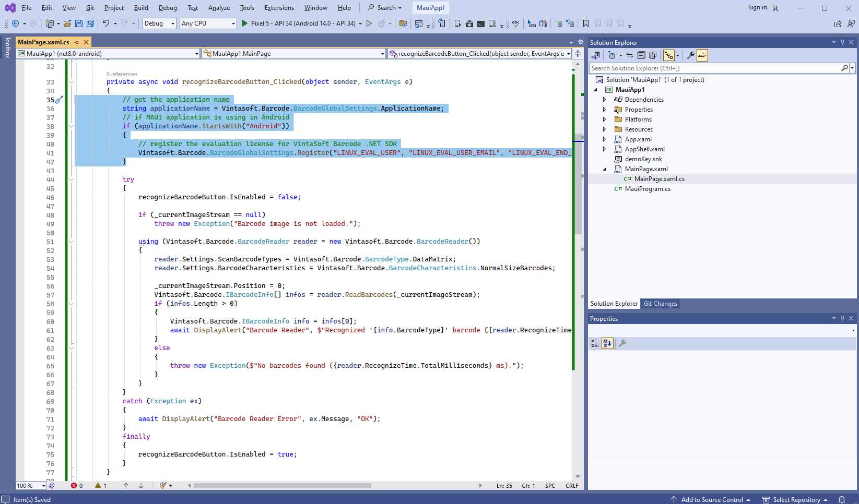Image resolution: width=859 pixels, height=504 pixels.
Task: Open the feedback icon near window top right
Action: pyautogui.click(x=851, y=23)
